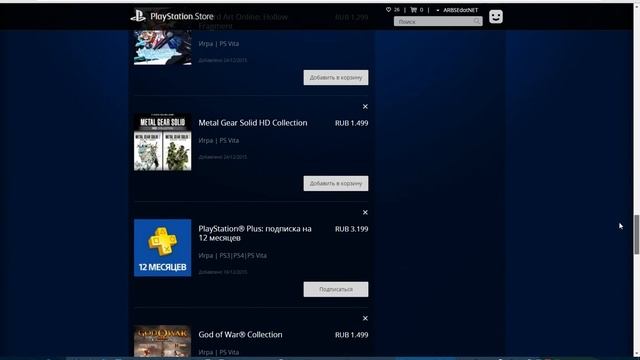Add Metal Gear Solid HD Collection to cart

coord(336,183)
